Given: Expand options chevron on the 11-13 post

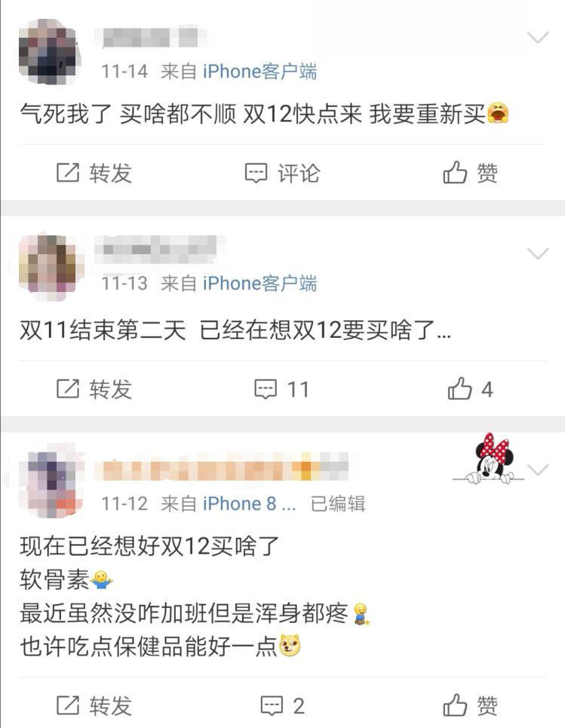Looking at the screenshot, I should tap(538, 253).
